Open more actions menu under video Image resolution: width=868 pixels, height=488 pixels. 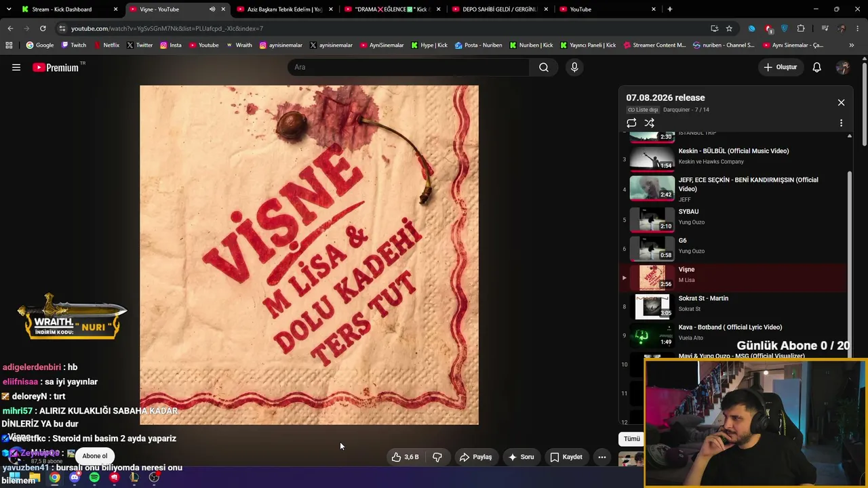601,457
